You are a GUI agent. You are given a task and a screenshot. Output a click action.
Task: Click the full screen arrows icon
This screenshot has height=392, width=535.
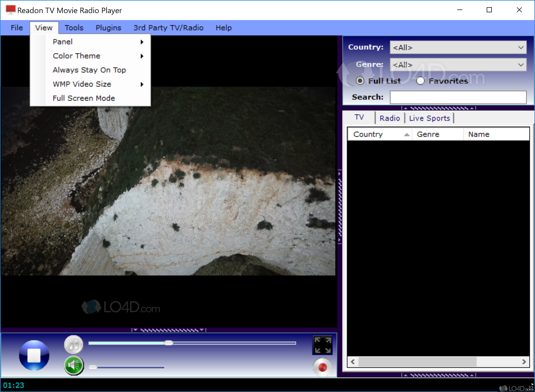[322, 345]
